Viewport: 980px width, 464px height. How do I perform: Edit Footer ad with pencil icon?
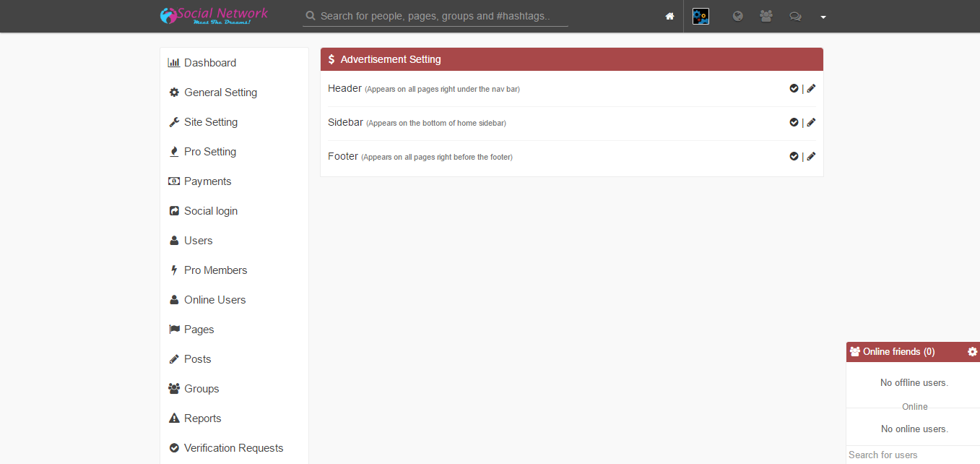click(811, 156)
